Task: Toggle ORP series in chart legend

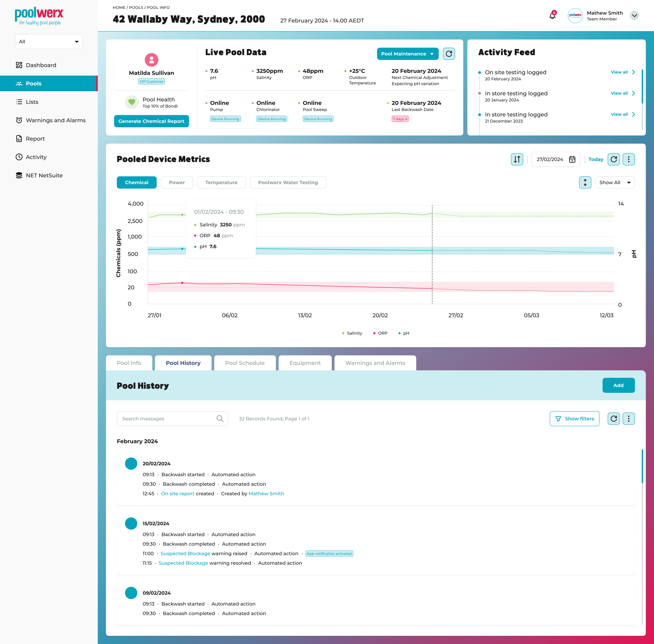Action: (x=380, y=333)
